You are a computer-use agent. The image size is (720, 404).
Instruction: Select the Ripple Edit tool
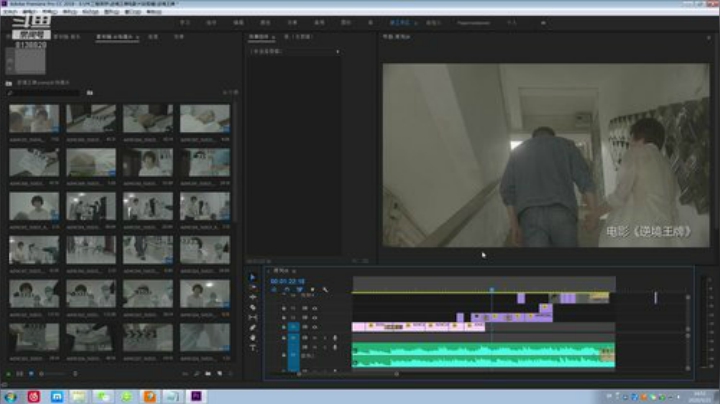[x=253, y=297]
